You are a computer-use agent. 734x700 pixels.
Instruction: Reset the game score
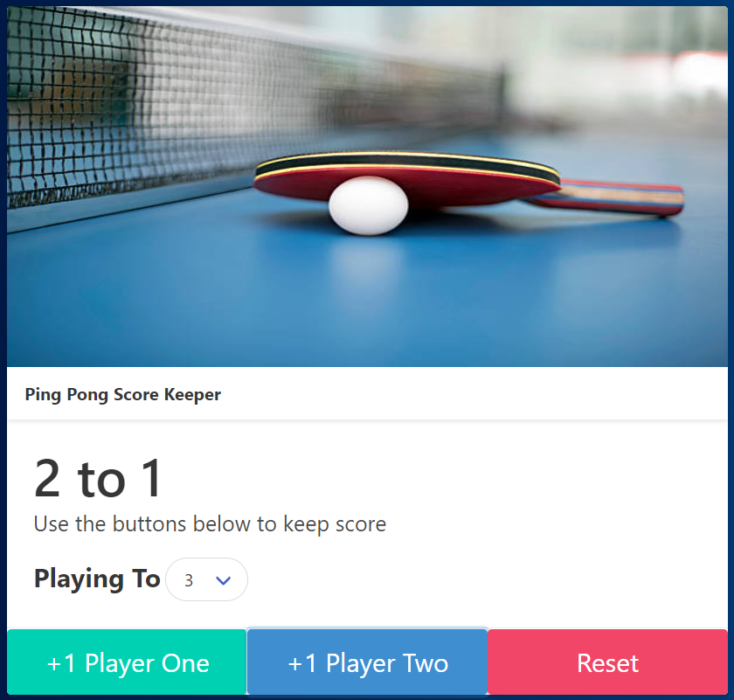click(607, 662)
